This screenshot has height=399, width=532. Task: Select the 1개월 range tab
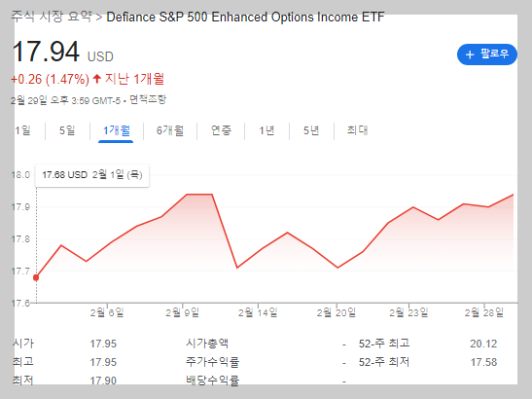[x=117, y=130]
